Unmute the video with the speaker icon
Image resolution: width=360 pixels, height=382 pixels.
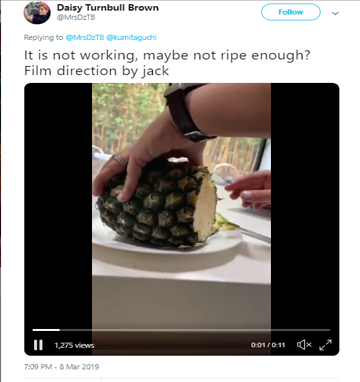pos(304,345)
